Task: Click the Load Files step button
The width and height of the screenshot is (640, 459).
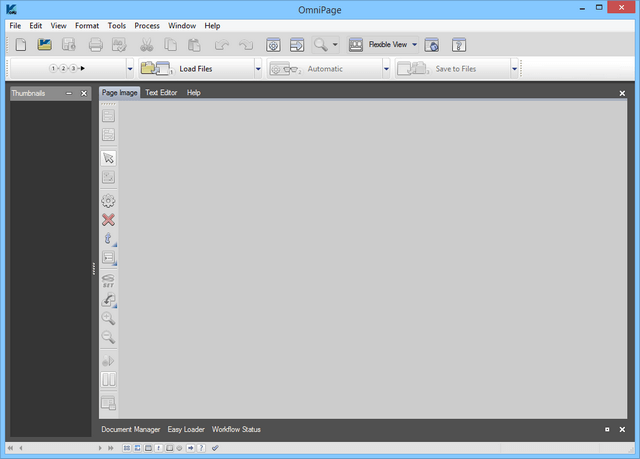Action: (195, 69)
